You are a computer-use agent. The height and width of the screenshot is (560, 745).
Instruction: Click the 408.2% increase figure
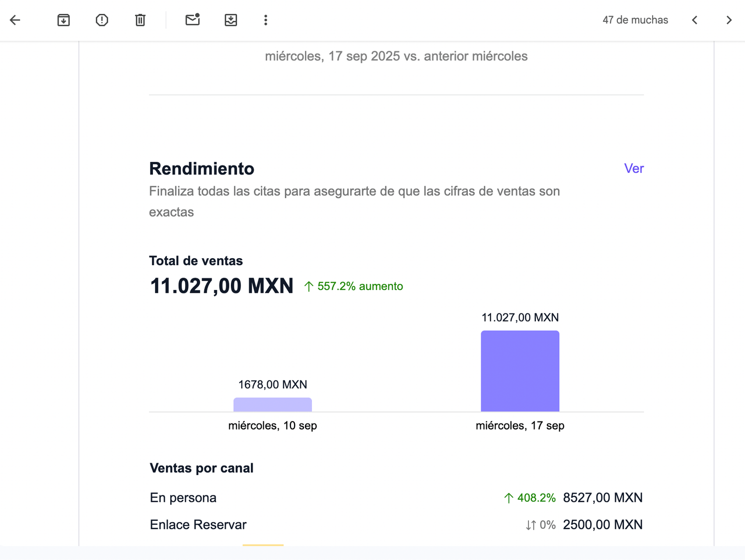pyautogui.click(x=530, y=497)
